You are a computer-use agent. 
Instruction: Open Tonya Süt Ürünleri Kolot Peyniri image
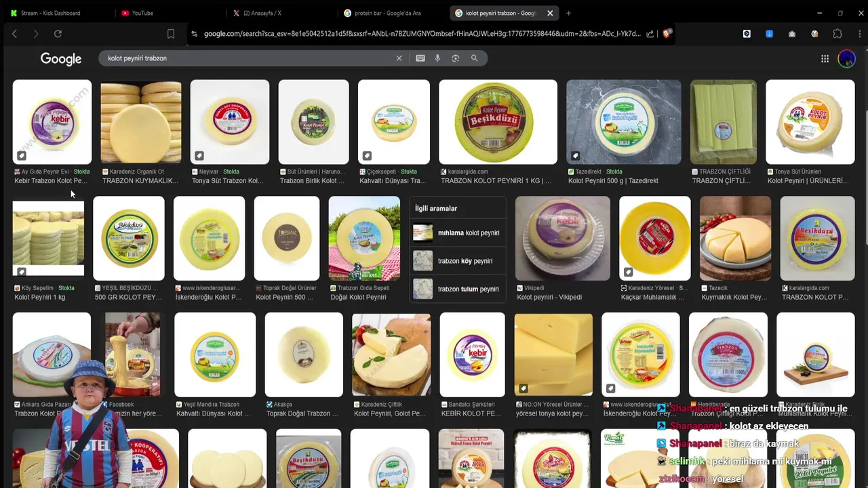[810, 122]
